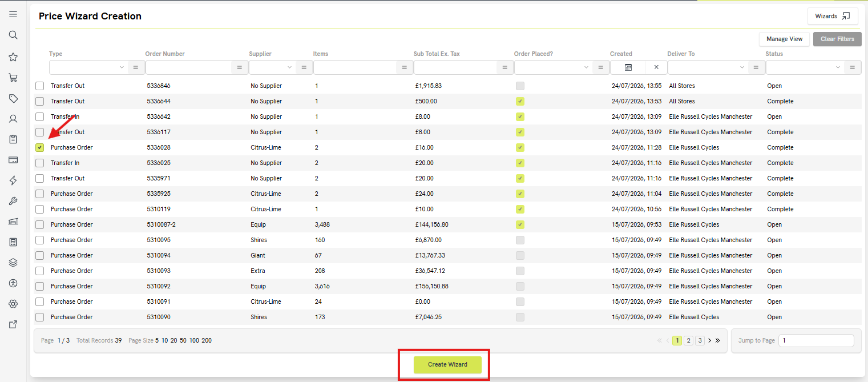
Task: Open the settings gear sidebar icon
Action: click(x=13, y=304)
